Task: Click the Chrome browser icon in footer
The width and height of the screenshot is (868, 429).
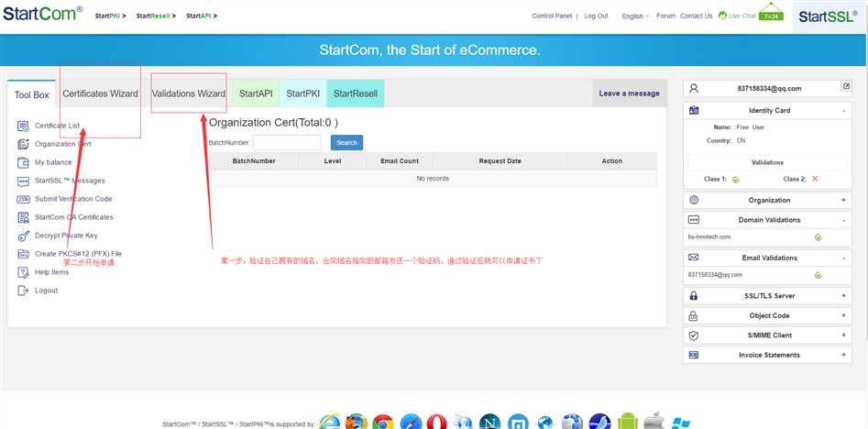Action: pos(382,423)
